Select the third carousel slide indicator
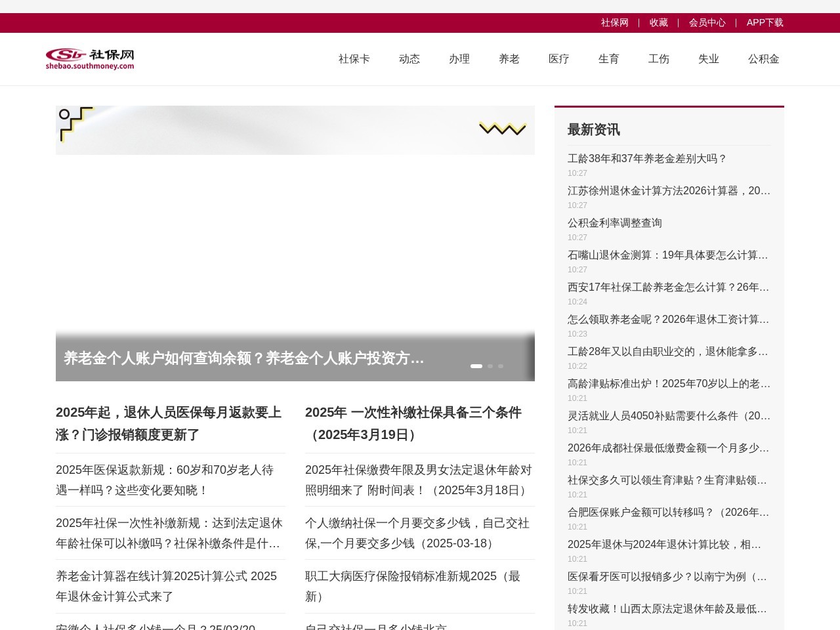 [x=501, y=366]
